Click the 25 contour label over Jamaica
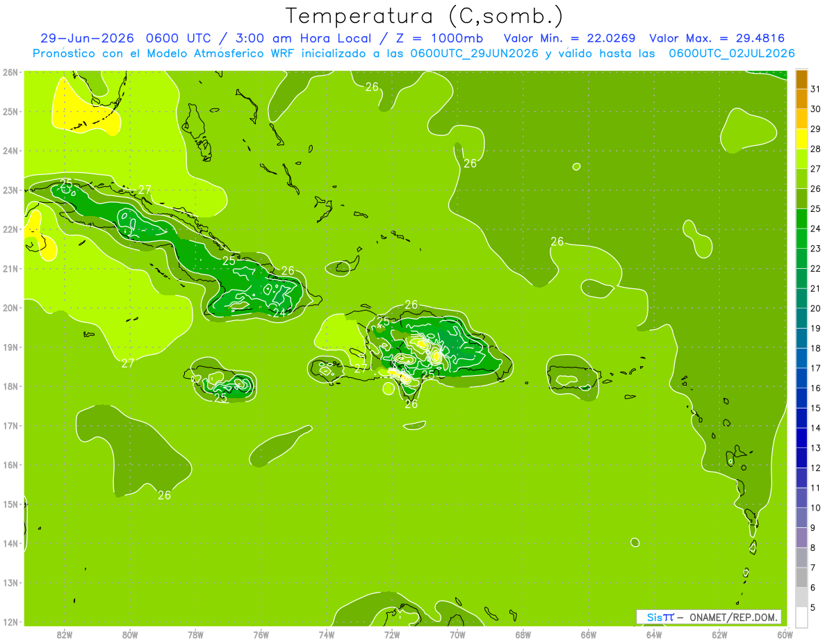 click(x=220, y=399)
